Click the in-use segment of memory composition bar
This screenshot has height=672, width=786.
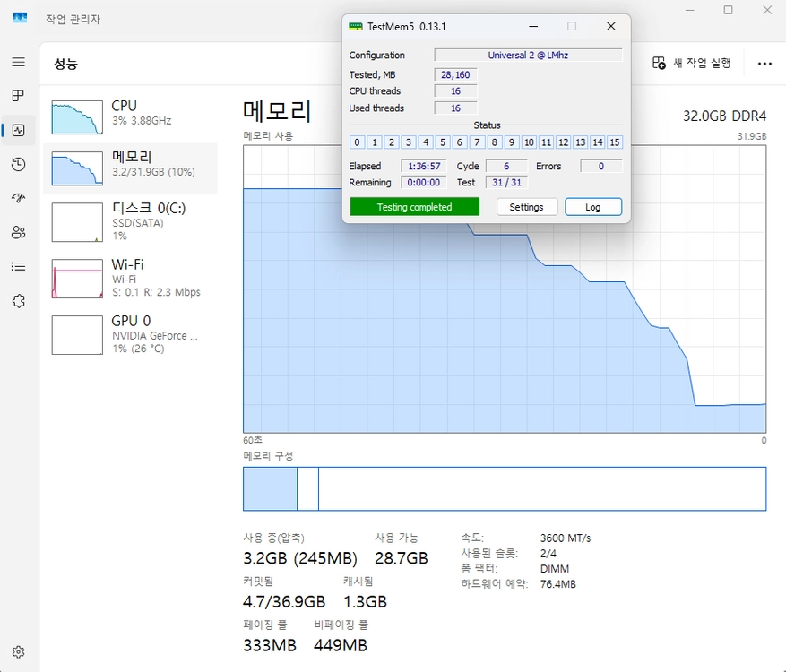[x=270, y=489]
